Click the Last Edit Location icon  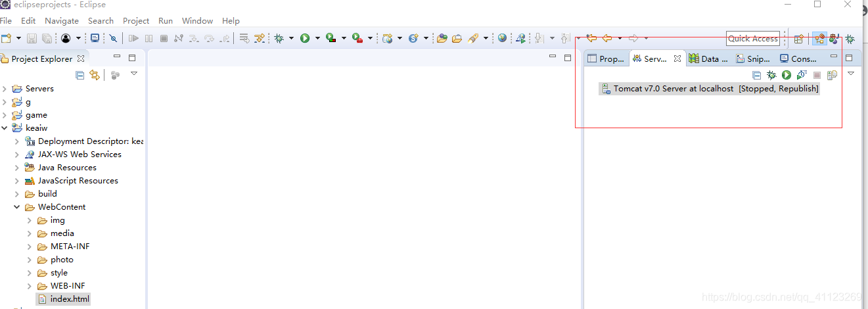pos(591,38)
